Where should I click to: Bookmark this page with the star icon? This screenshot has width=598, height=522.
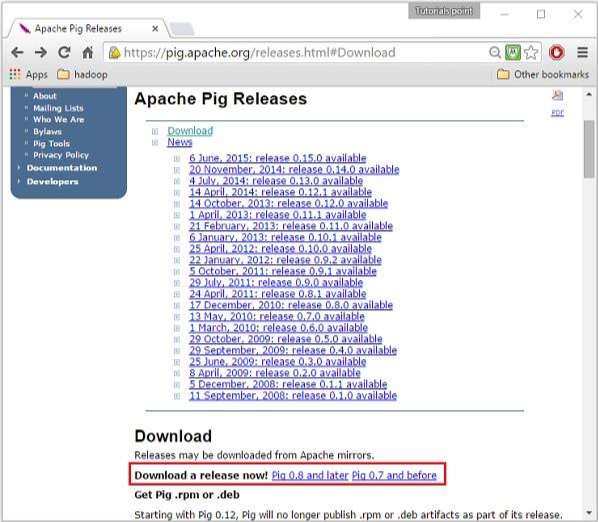tap(531, 52)
